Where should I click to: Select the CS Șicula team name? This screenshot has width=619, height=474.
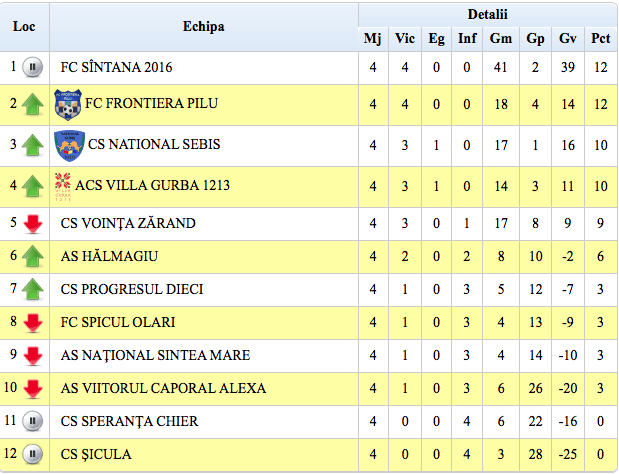click(95, 455)
